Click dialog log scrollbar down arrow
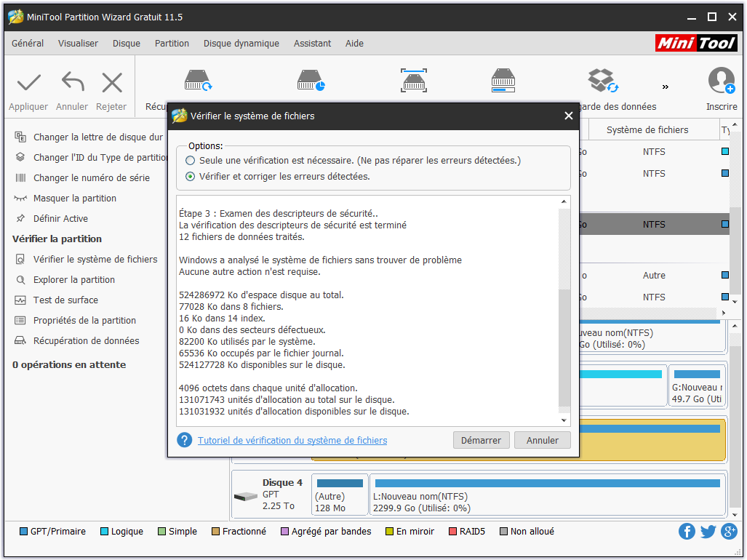Screen dimensions: 747x560 (x=564, y=420)
